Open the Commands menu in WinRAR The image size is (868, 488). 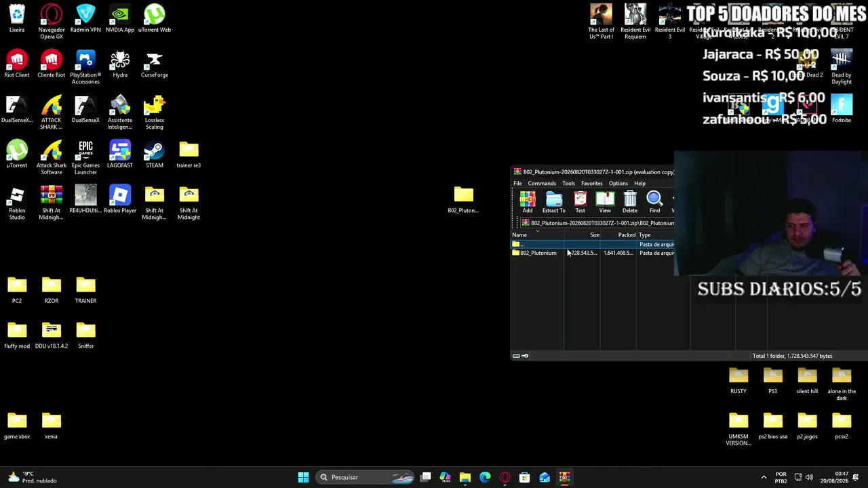coord(542,184)
